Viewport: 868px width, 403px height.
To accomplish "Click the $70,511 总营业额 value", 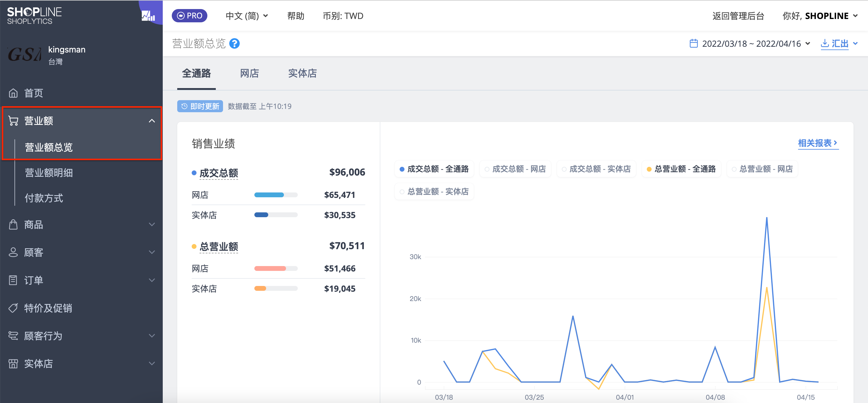I will (347, 246).
